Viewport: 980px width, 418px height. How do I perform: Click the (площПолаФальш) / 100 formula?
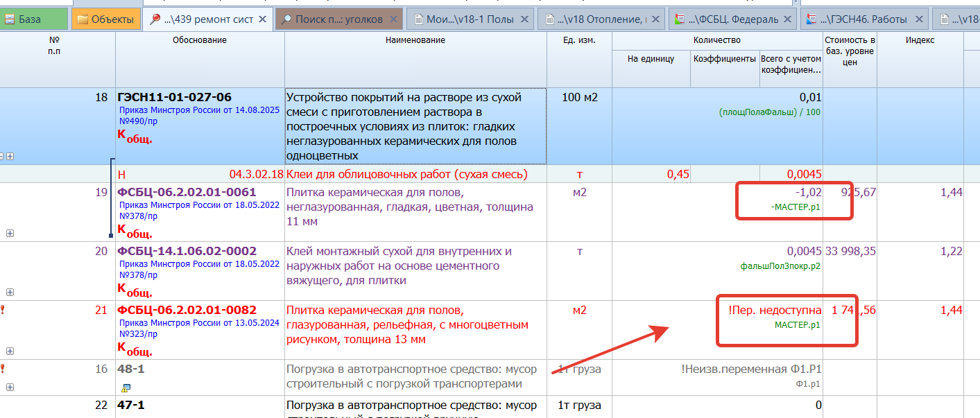(x=770, y=112)
